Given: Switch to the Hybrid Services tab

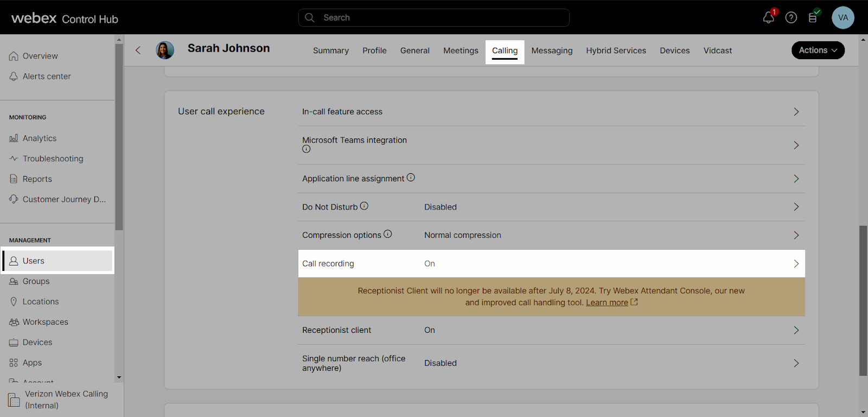Looking at the screenshot, I should tap(616, 50).
